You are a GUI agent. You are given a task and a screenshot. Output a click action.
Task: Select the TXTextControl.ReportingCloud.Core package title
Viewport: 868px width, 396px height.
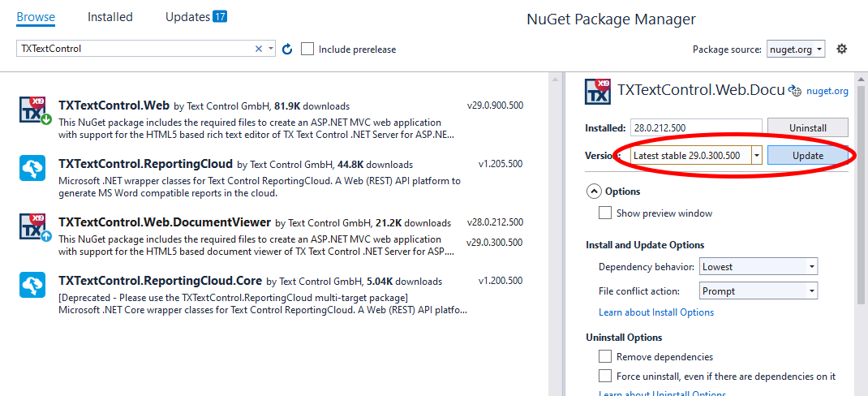tap(160, 280)
